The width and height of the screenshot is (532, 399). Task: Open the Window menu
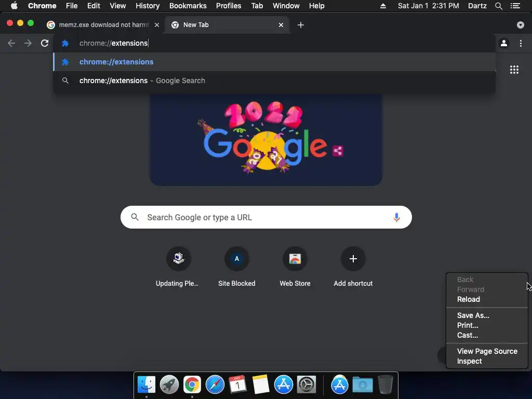pyautogui.click(x=286, y=6)
